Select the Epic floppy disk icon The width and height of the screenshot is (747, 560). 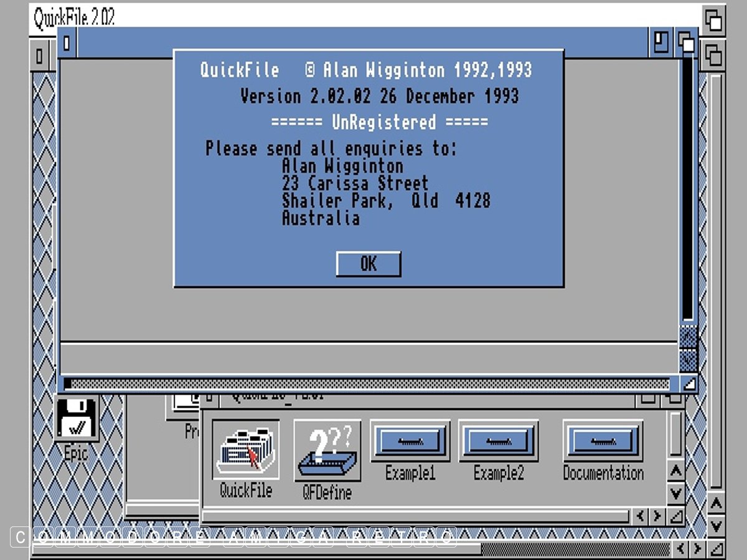click(x=76, y=418)
